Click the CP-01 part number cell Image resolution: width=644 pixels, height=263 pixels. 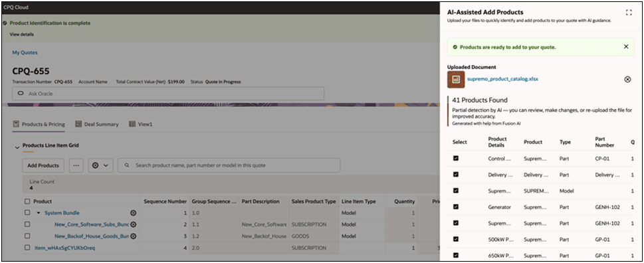tap(602, 158)
